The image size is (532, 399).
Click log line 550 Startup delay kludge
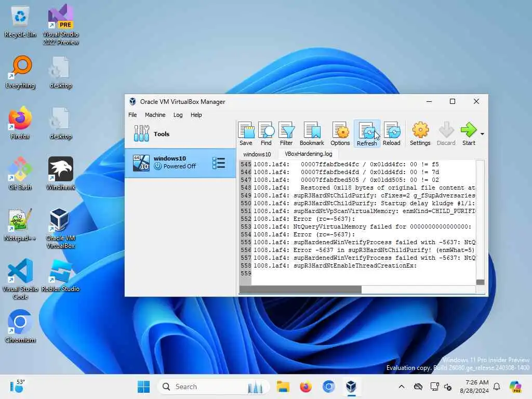click(x=364, y=203)
